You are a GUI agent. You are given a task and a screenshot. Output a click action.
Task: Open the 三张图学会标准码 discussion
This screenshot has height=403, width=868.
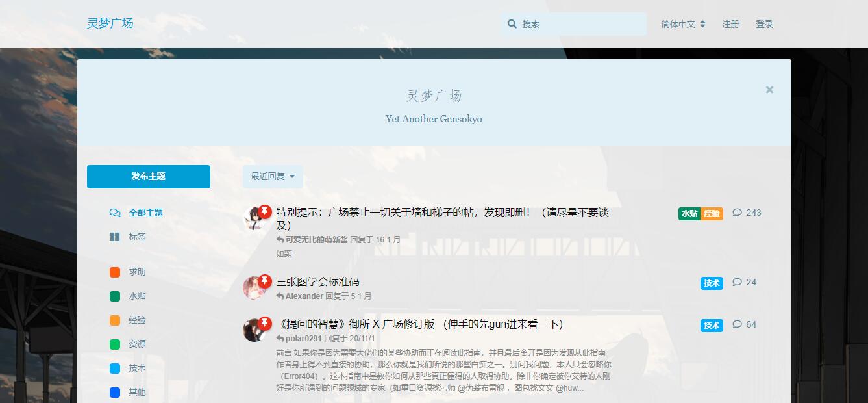point(317,281)
